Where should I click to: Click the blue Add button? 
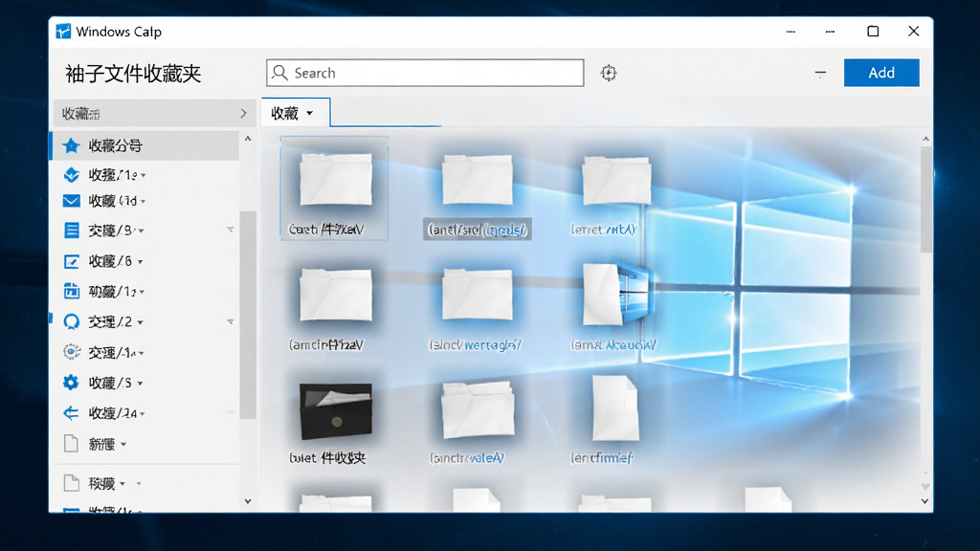(881, 73)
